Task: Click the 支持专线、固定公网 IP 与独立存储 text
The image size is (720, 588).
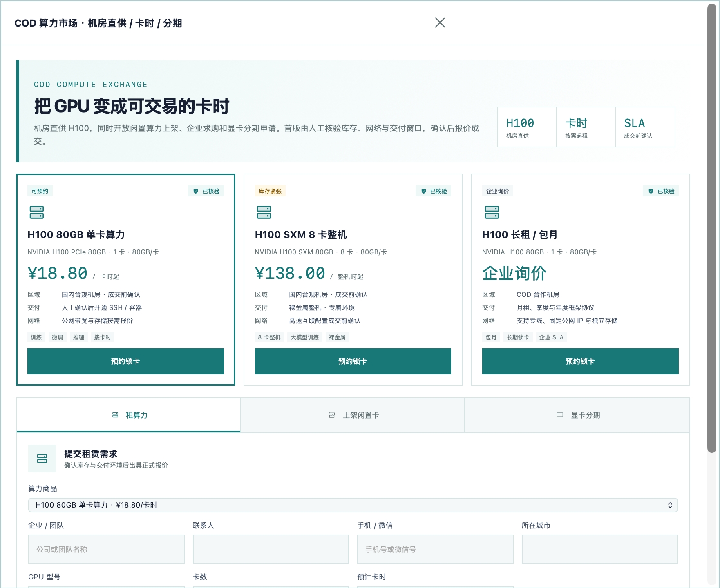Action: coord(567,321)
